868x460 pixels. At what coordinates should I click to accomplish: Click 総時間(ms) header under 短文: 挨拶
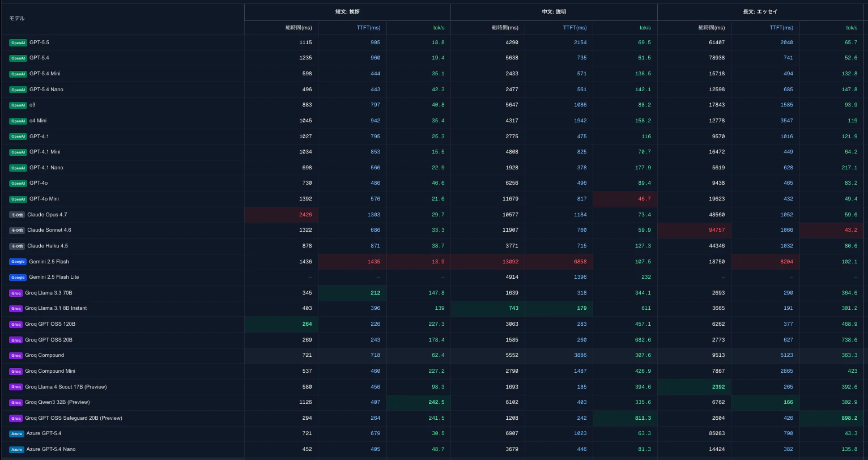(299, 28)
